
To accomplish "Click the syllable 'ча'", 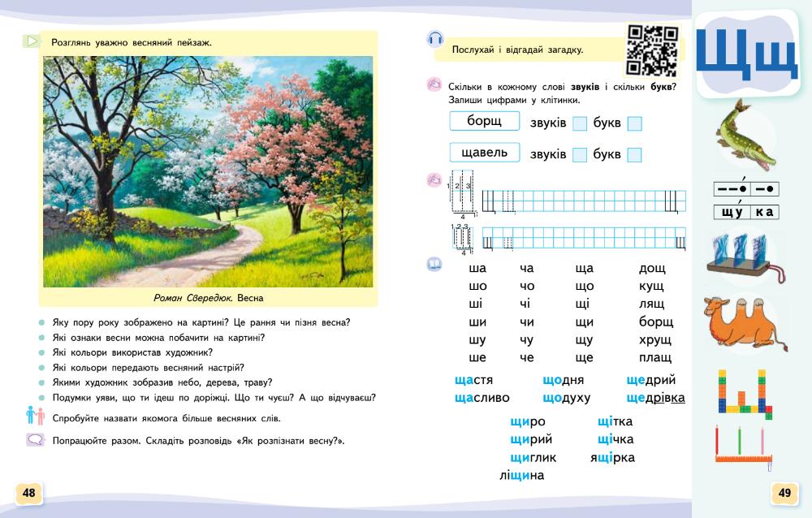I will coord(527,268).
